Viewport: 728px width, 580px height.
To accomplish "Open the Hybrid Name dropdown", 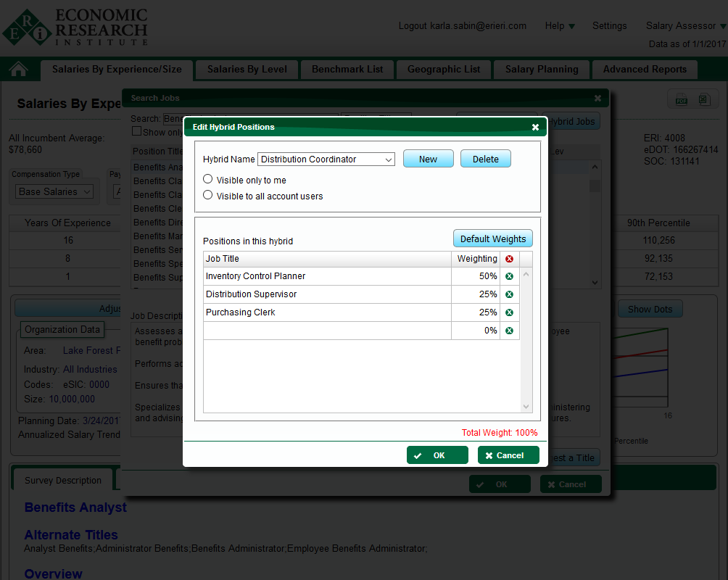I will click(389, 159).
